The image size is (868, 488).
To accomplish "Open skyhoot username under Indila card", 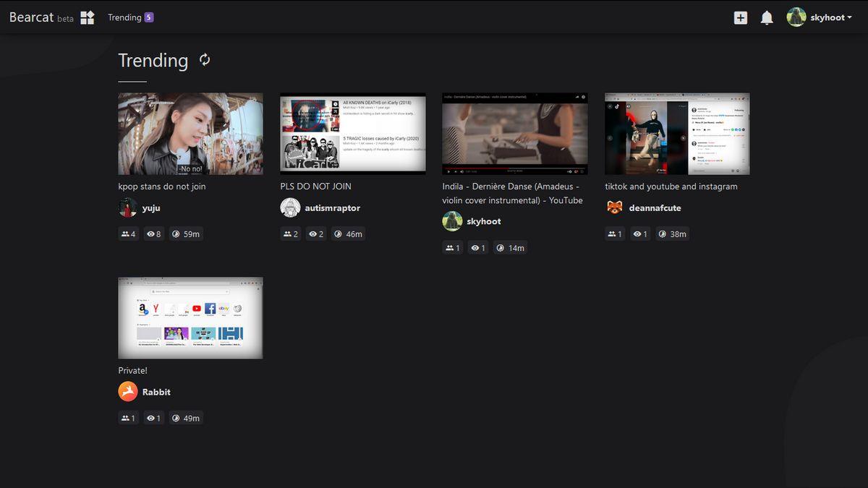I will [484, 222].
